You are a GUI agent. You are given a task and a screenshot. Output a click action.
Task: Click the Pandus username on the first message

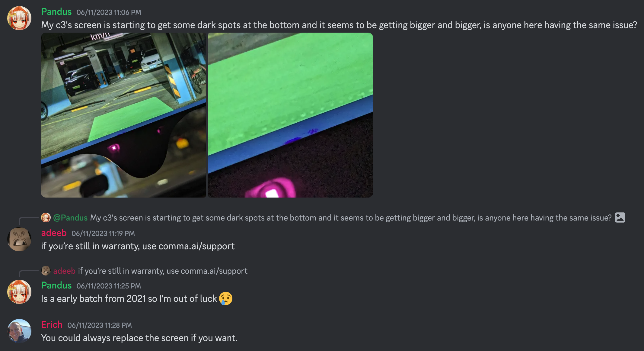[56, 12]
